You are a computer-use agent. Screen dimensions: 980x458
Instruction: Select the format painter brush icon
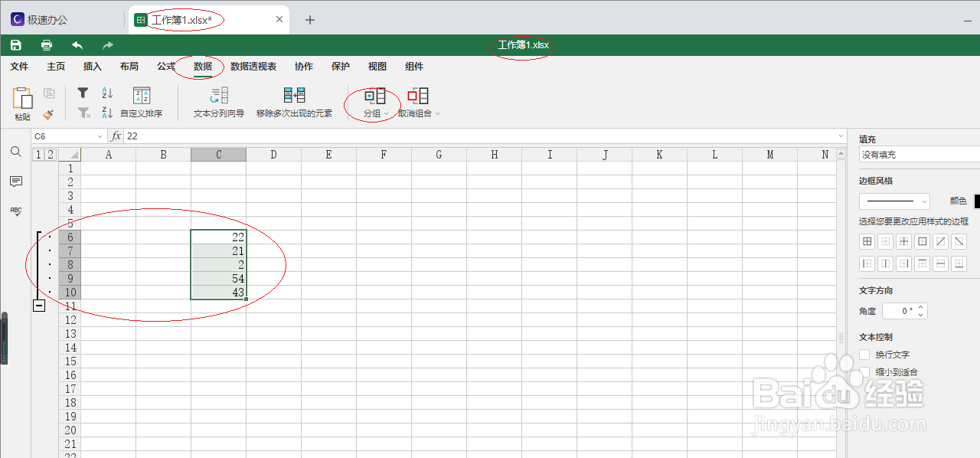coord(48,114)
